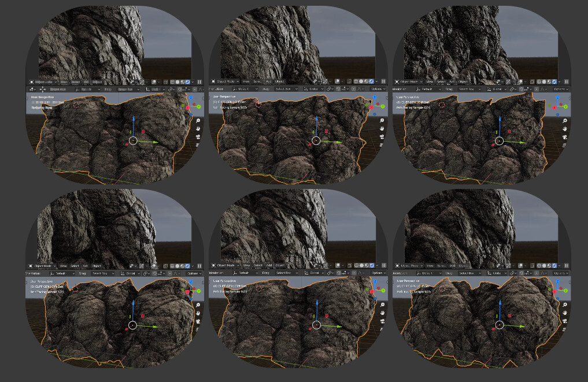
Task: Select the Zoom magnifier icon in viewport sidebar
Action: 382,120
